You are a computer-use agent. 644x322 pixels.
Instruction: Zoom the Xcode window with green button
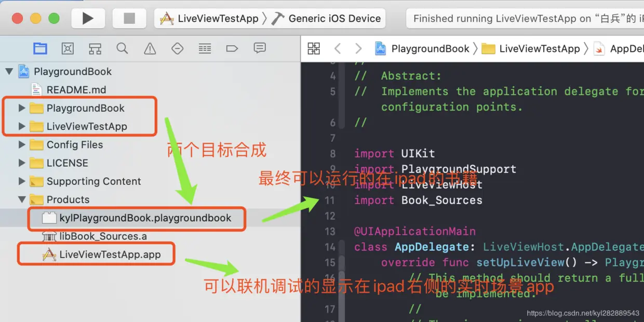53,19
